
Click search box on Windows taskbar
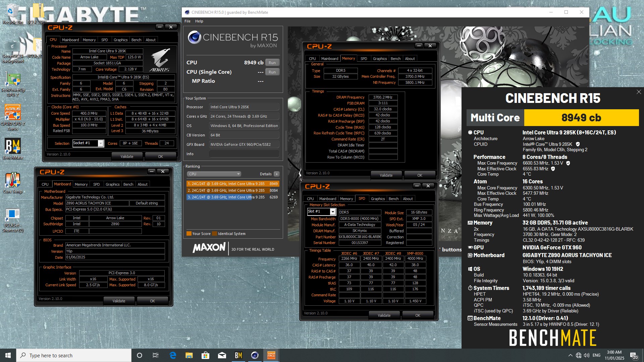pos(74,355)
